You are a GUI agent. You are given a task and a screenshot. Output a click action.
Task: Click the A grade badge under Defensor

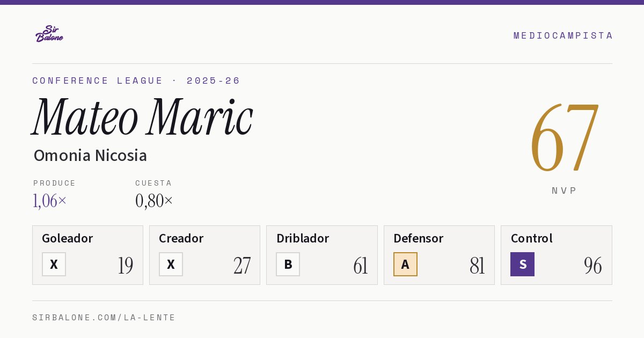pos(405,264)
